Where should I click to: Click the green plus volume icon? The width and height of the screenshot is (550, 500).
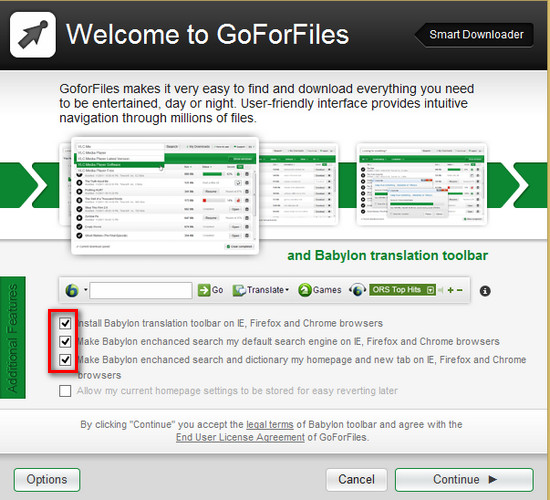coord(451,290)
